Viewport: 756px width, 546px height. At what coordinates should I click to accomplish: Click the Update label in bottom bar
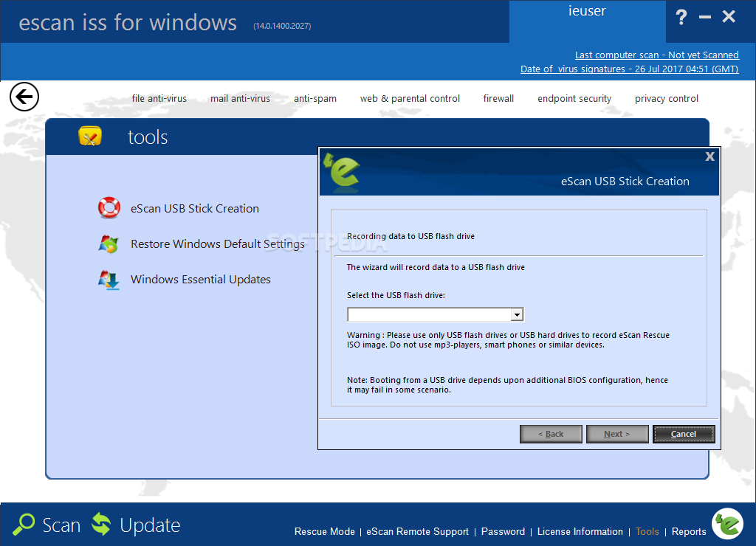tap(150, 525)
